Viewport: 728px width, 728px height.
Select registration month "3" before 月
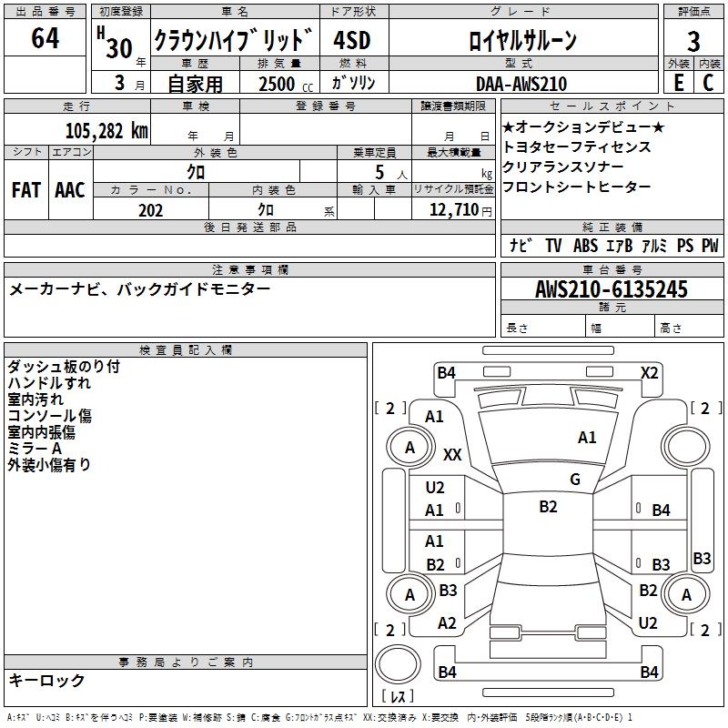(120, 83)
